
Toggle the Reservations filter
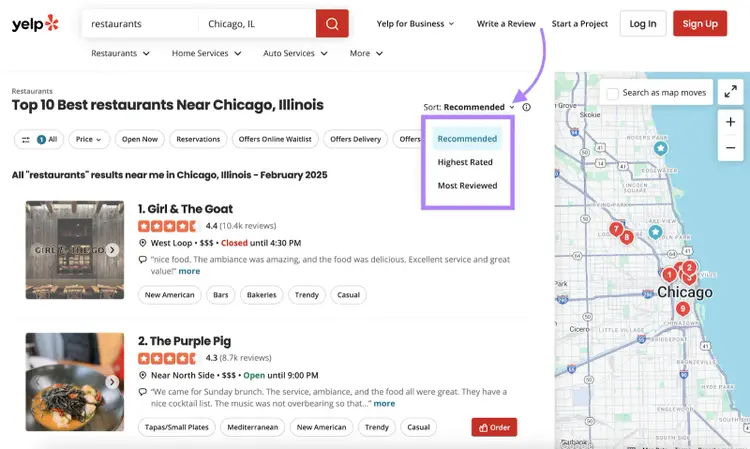(198, 139)
